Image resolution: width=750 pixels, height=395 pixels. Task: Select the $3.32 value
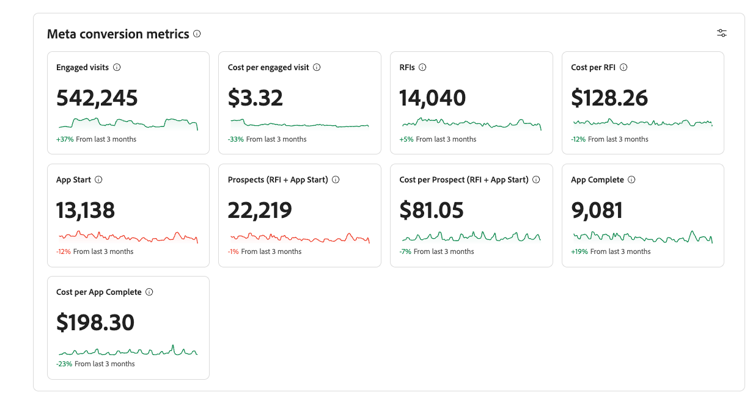[x=255, y=98]
